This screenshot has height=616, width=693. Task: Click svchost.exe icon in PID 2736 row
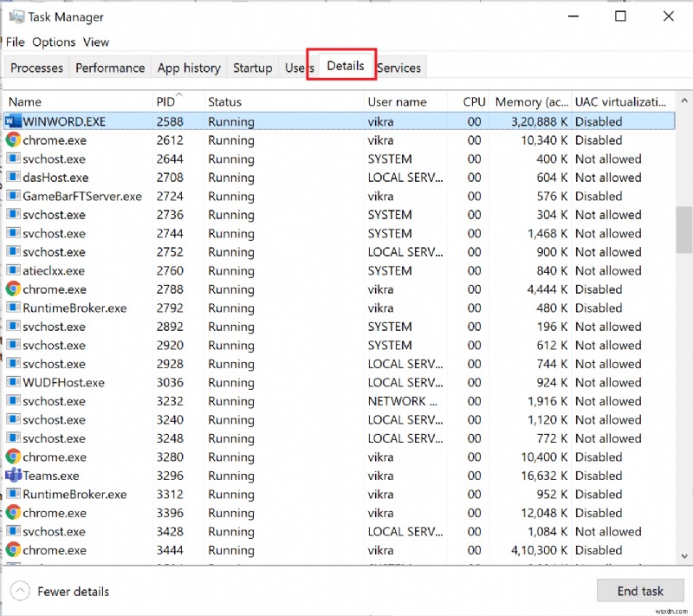point(13,214)
